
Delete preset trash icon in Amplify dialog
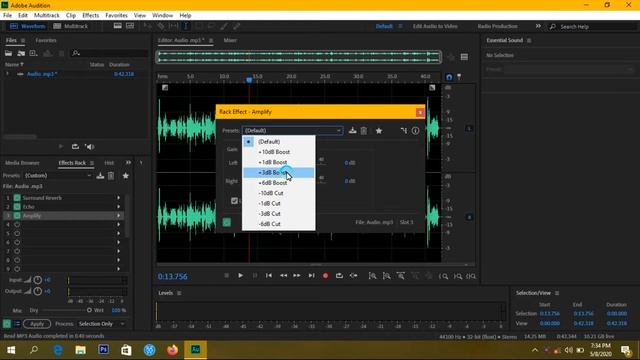click(x=364, y=131)
